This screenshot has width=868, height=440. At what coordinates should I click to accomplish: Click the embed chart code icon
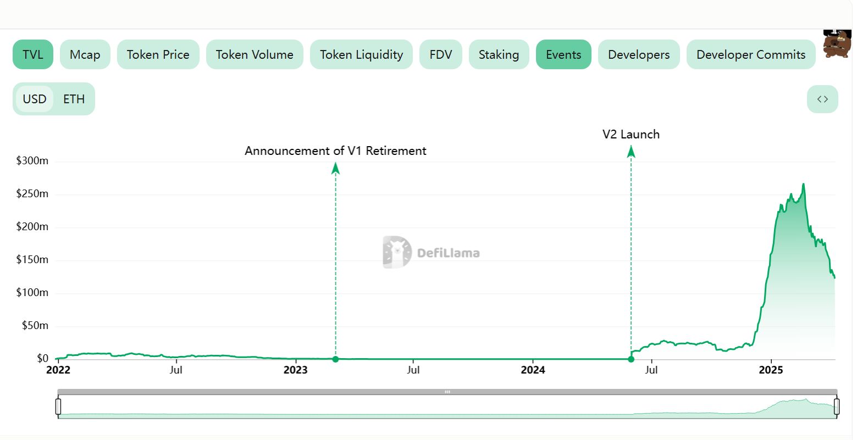pyautogui.click(x=822, y=99)
